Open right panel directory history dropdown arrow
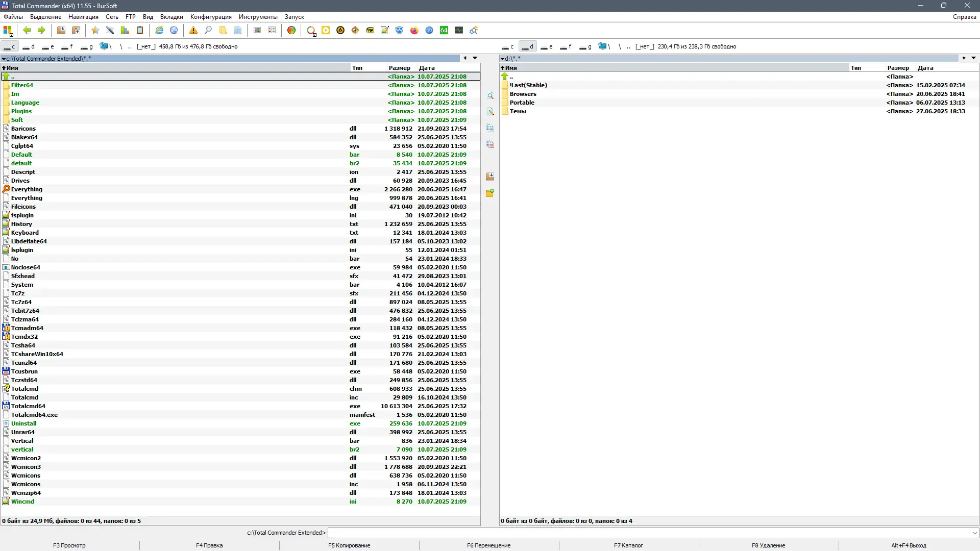980x551 pixels. pos(973,58)
